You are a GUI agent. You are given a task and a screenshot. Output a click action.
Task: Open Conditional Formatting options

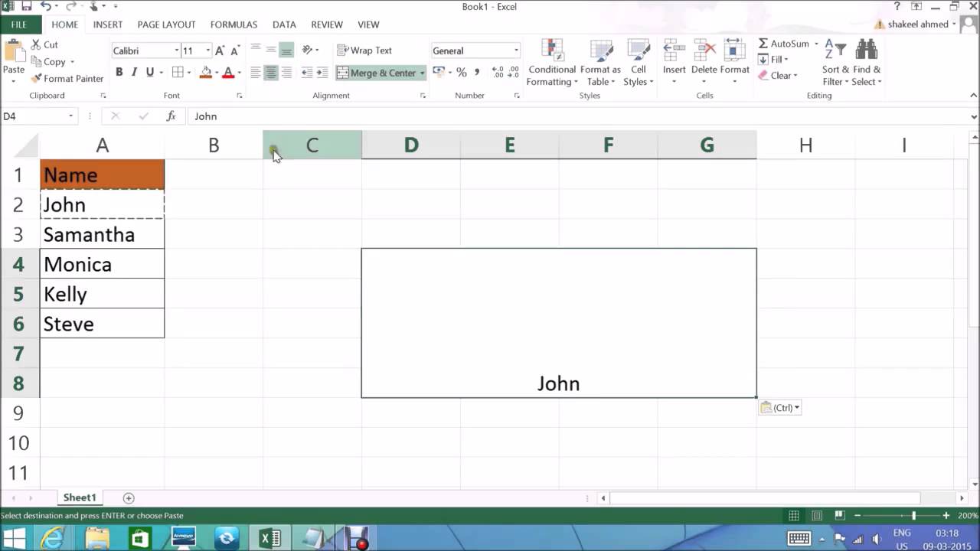tap(552, 62)
